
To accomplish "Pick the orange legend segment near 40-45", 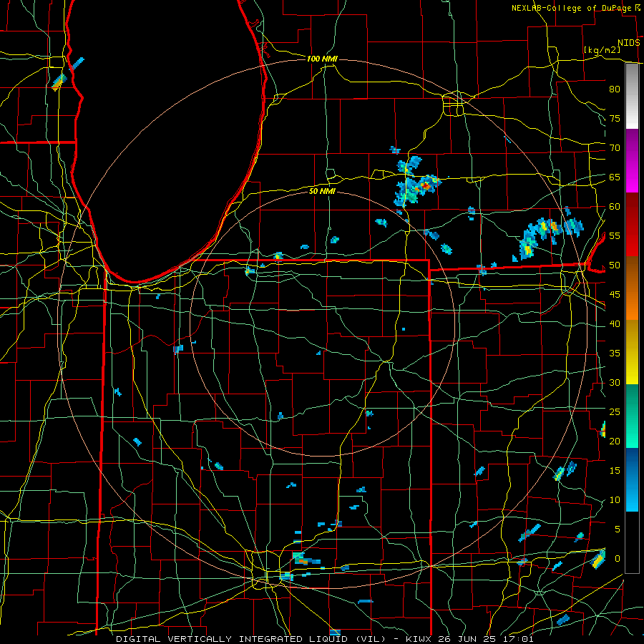I will [x=632, y=304].
